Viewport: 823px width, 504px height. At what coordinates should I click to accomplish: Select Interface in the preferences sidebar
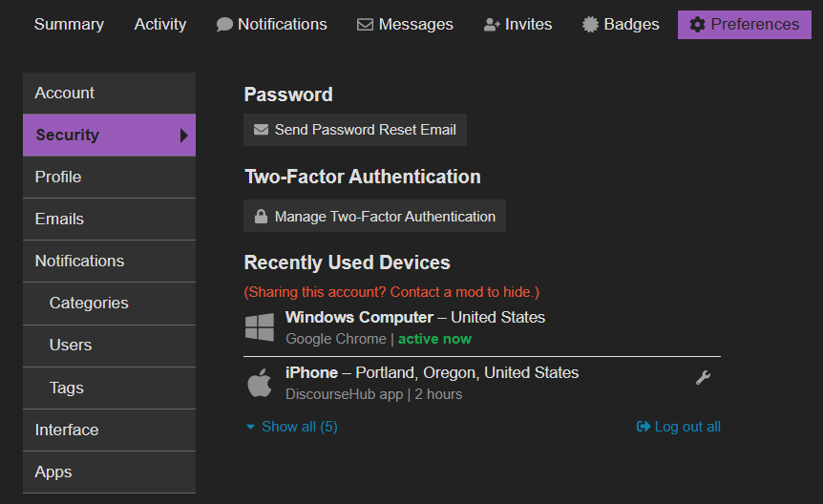click(67, 430)
